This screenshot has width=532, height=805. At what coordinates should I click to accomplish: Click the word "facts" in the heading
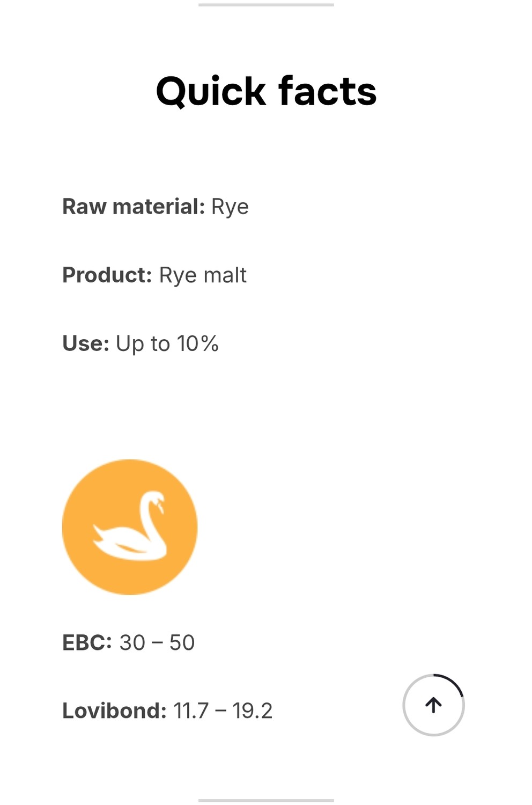[327, 91]
